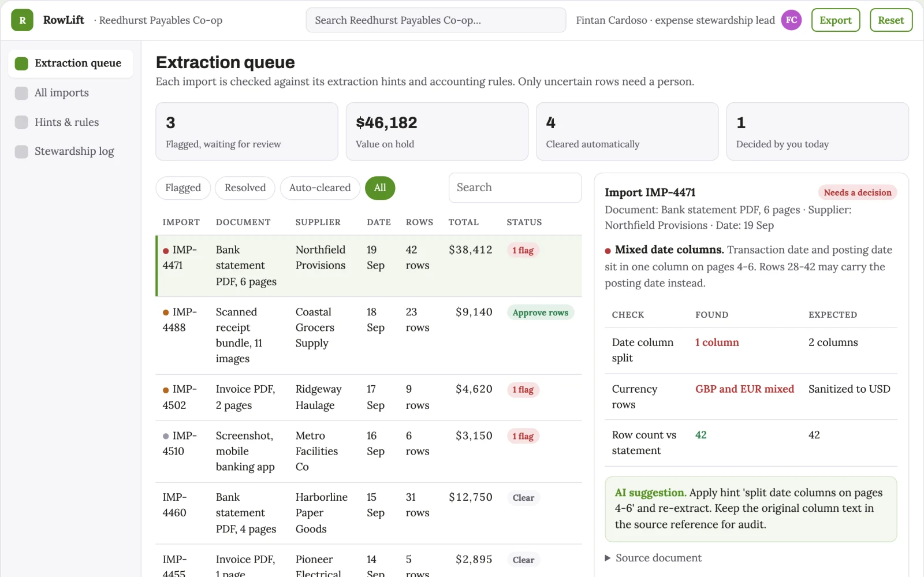Image resolution: width=924 pixels, height=577 pixels.
Task: Click the Stewardship log sidebar icon
Action: click(21, 151)
